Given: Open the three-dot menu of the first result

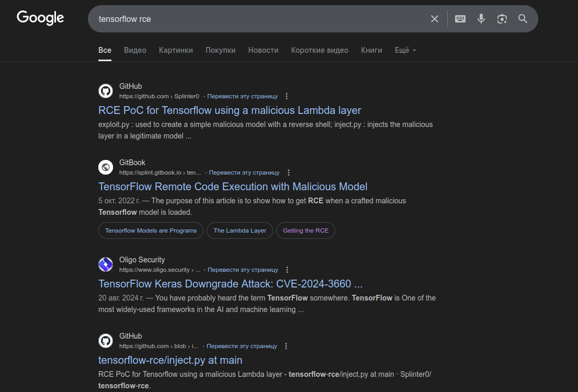Looking at the screenshot, I should (286, 96).
